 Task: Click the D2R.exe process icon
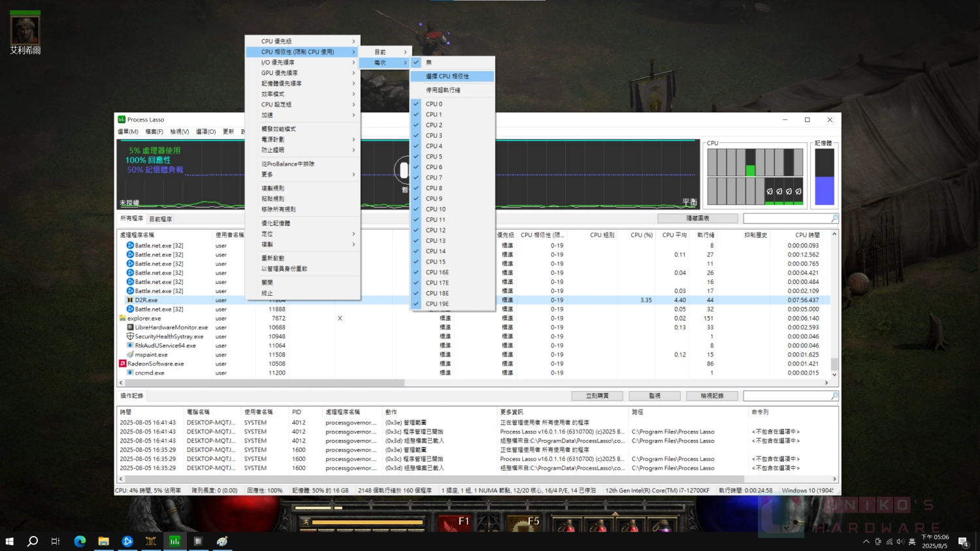tap(129, 300)
